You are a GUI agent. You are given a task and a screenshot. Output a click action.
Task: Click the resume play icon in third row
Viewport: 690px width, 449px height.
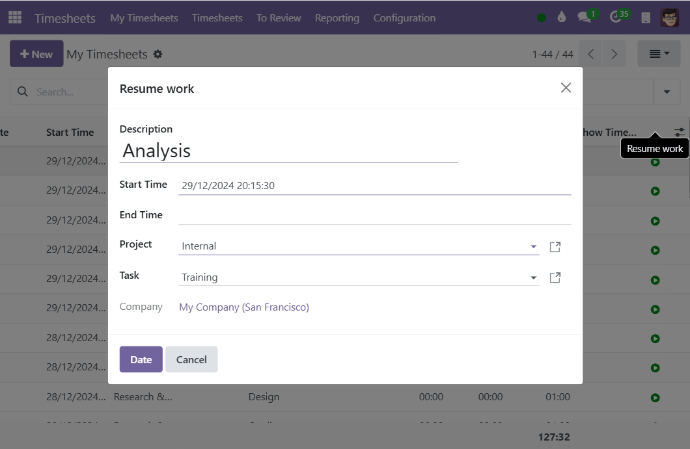pyautogui.click(x=655, y=221)
